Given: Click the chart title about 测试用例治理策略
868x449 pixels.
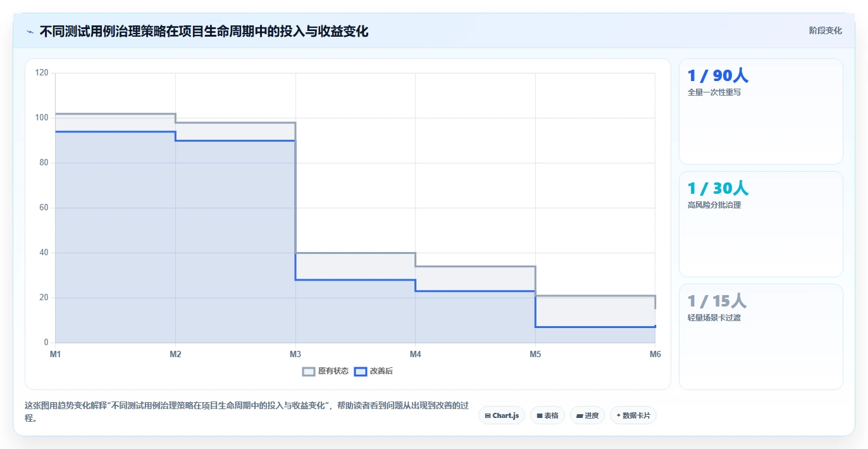Looking at the screenshot, I should point(204,31).
